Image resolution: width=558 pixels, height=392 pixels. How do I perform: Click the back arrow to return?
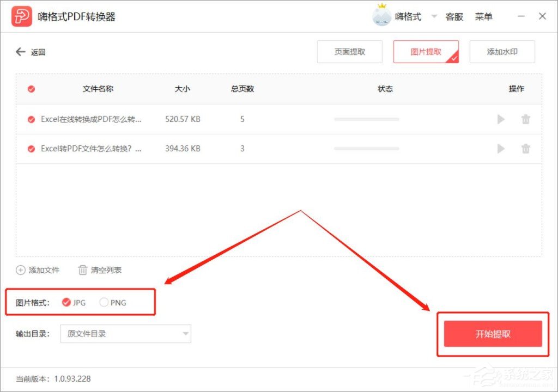click(x=20, y=52)
